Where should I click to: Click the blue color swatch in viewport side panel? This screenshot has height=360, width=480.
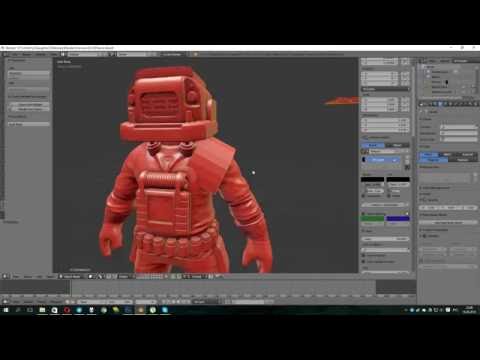tap(397, 219)
